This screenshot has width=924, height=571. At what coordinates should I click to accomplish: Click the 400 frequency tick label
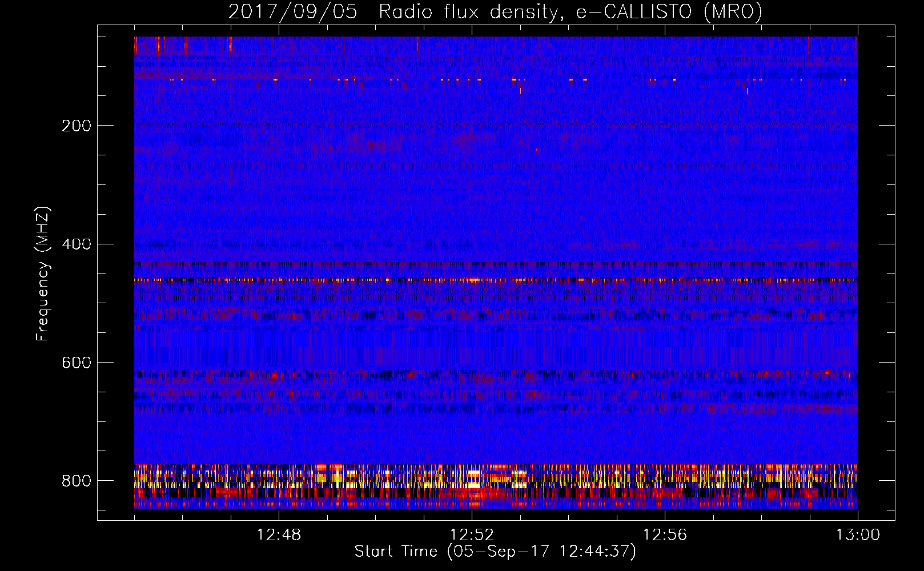(x=77, y=244)
